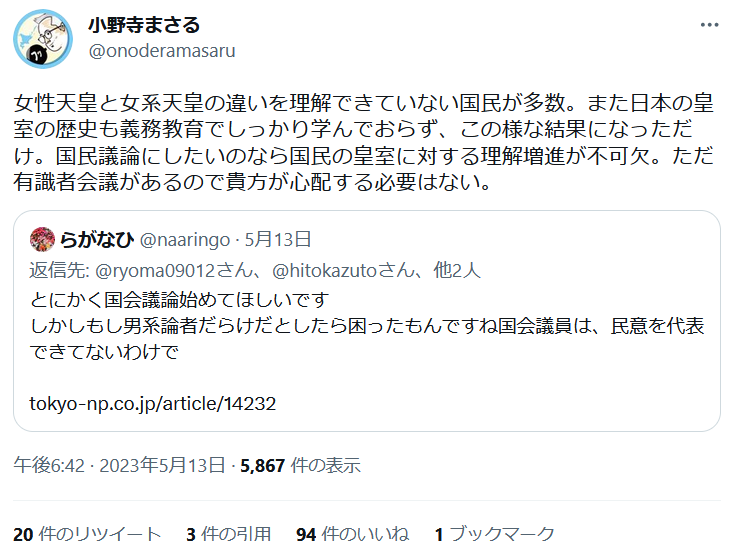Click 他2人 other recipients link
The image size is (733, 541).
click(x=457, y=270)
